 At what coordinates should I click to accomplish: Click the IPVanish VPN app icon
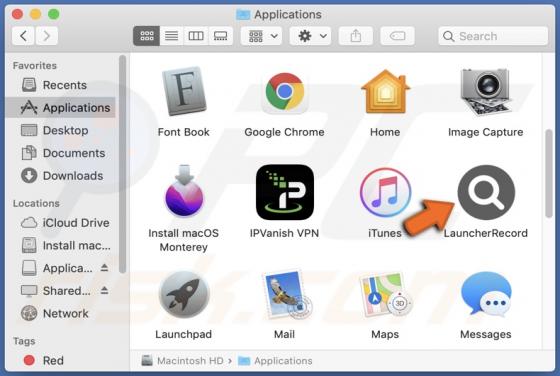click(x=285, y=192)
